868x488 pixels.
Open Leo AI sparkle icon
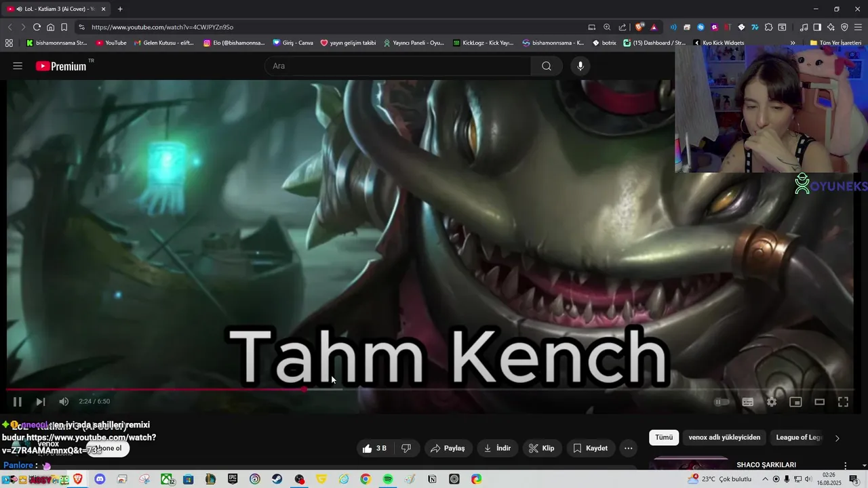pyautogui.click(x=831, y=27)
